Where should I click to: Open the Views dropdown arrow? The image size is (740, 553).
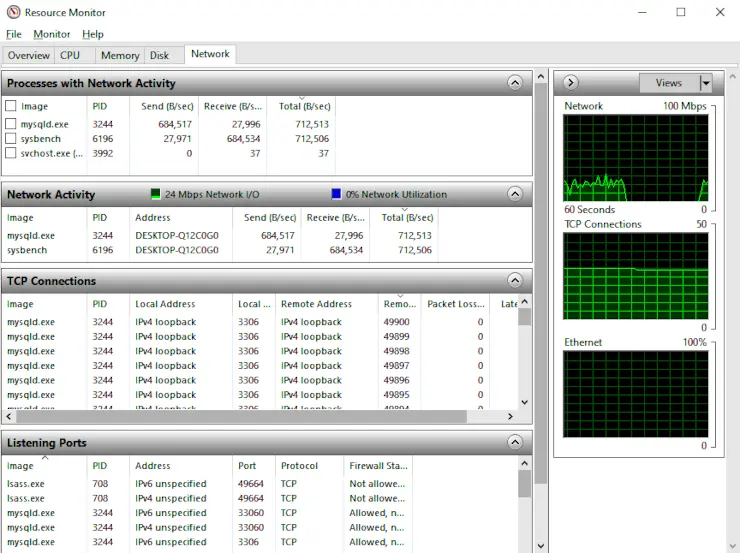706,83
